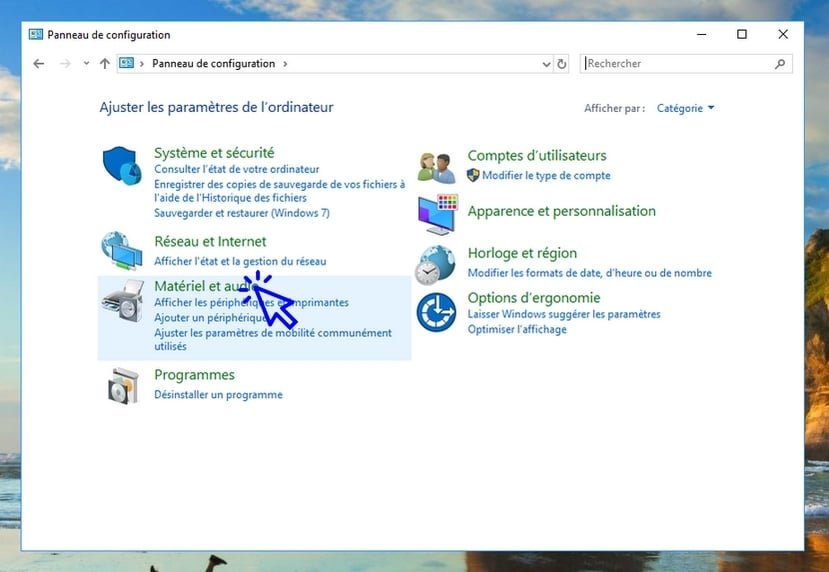Open Programmes category

(x=194, y=375)
